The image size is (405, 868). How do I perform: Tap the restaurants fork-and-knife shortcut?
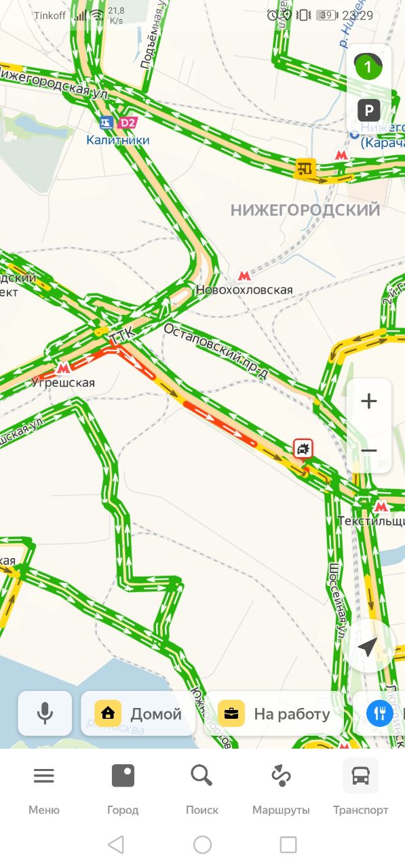(379, 713)
